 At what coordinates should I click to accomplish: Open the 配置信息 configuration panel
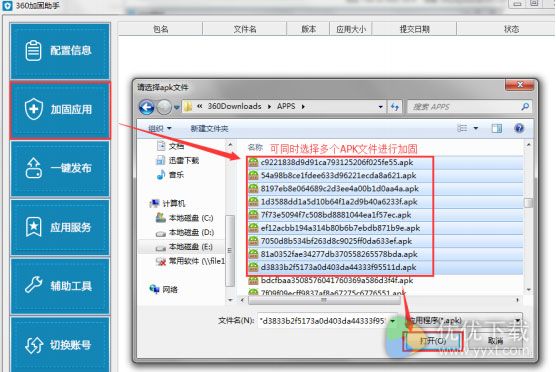pos(60,51)
